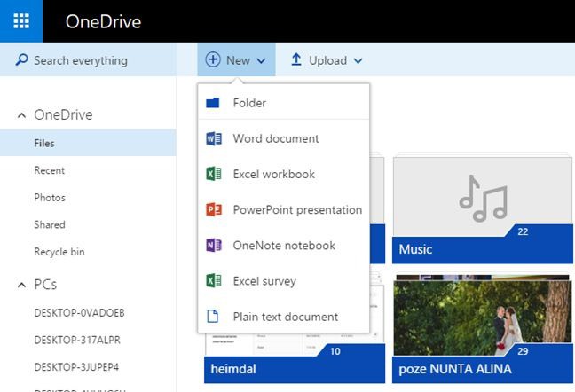Click the PowerPoint icon in New menu

click(214, 210)
